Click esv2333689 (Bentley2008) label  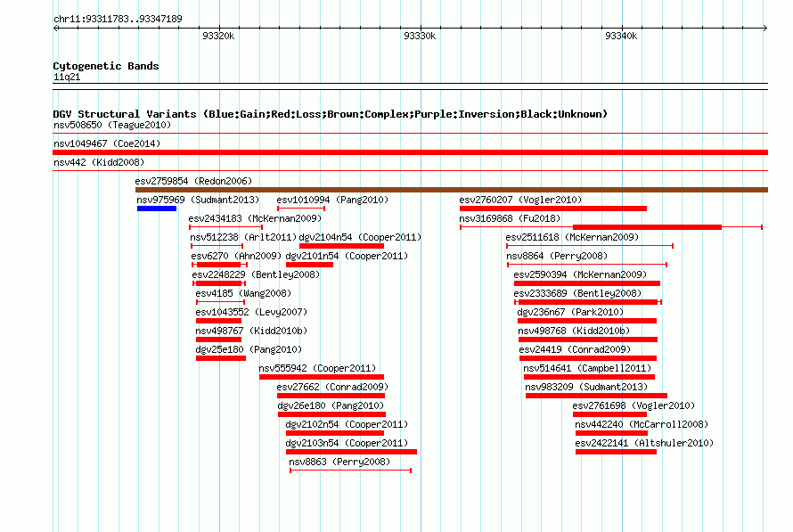point(577,293)
